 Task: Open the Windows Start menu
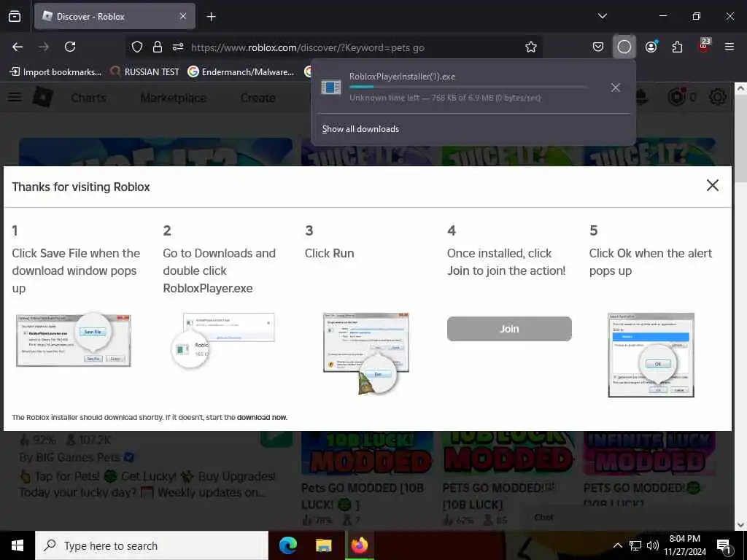click(18, 545)
